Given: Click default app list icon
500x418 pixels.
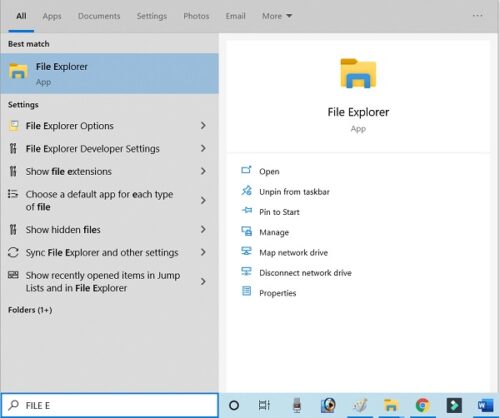Looking at the screenshot, I should click(x=13, y=194).
